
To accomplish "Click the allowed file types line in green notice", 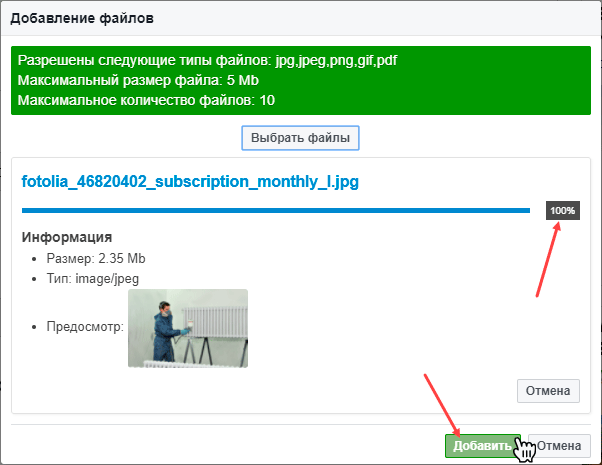I will [x=207, y=60].
